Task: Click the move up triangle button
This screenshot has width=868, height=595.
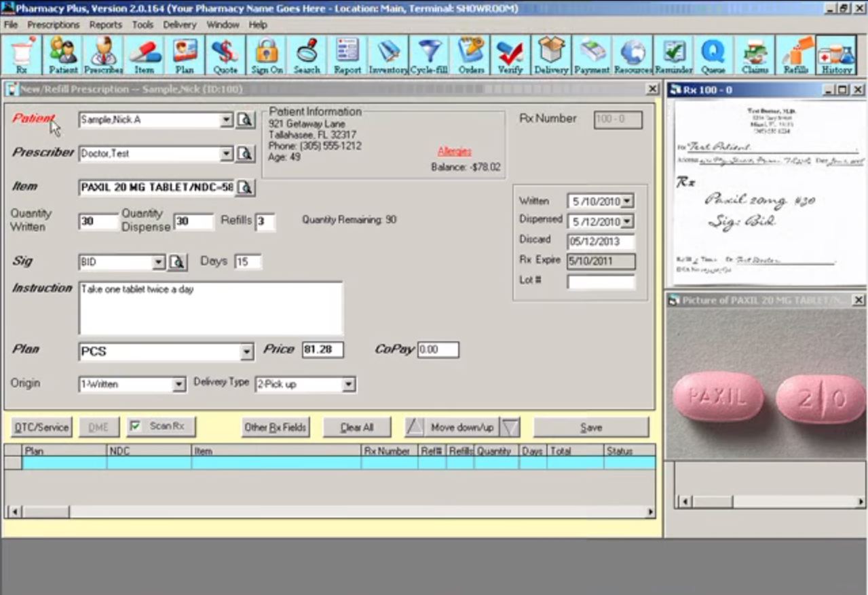Action: pyautogui.click(x=415, y=427)
